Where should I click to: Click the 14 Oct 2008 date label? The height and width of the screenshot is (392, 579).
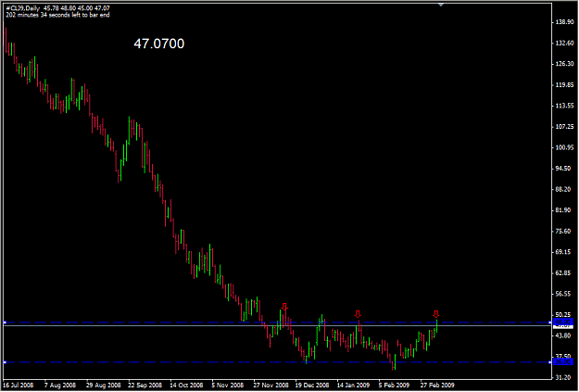pos(186,386)
